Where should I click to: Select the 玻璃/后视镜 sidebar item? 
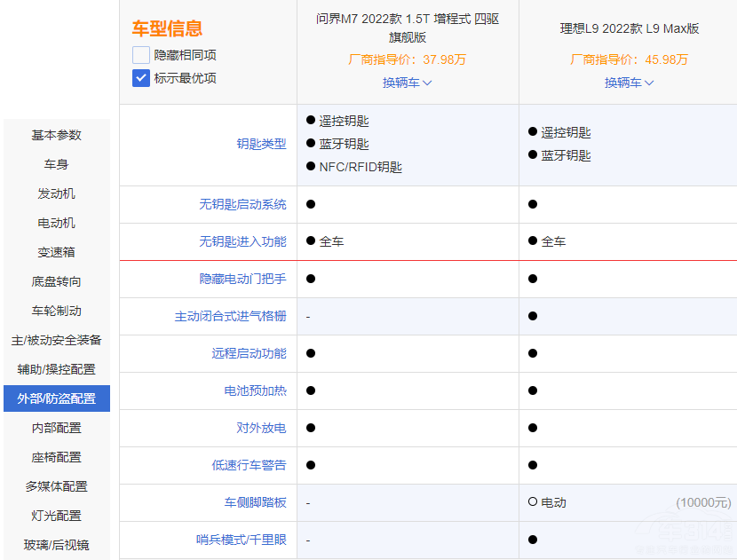point(55,545)
